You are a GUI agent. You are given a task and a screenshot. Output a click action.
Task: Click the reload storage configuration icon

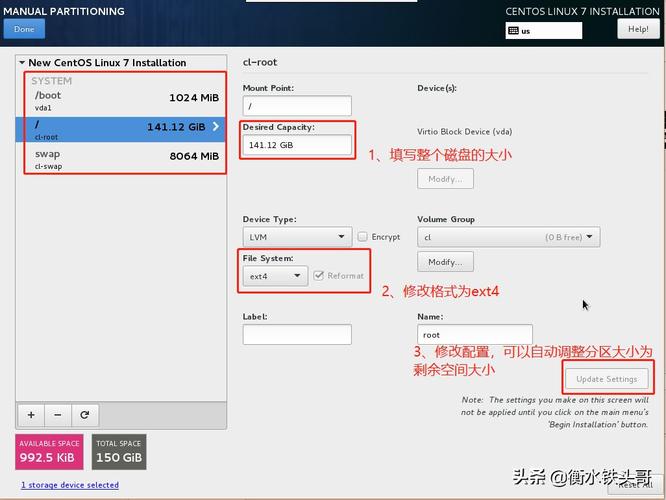coord(85,415)
